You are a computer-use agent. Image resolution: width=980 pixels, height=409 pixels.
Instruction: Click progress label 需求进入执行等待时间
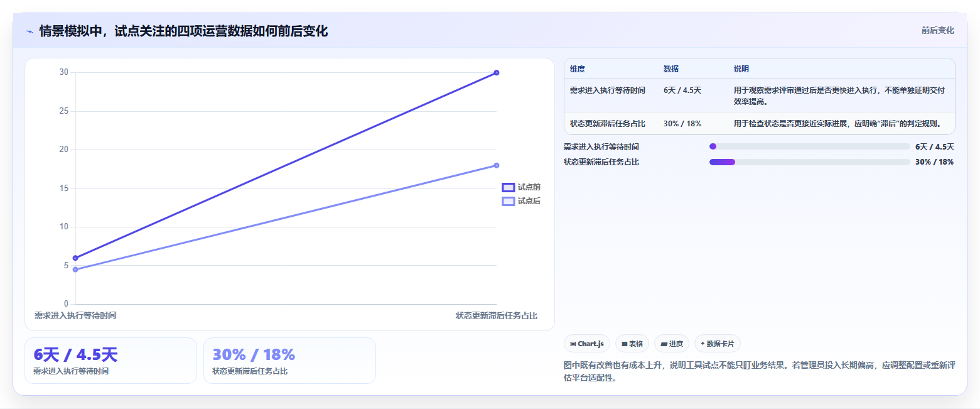point(601,146)
